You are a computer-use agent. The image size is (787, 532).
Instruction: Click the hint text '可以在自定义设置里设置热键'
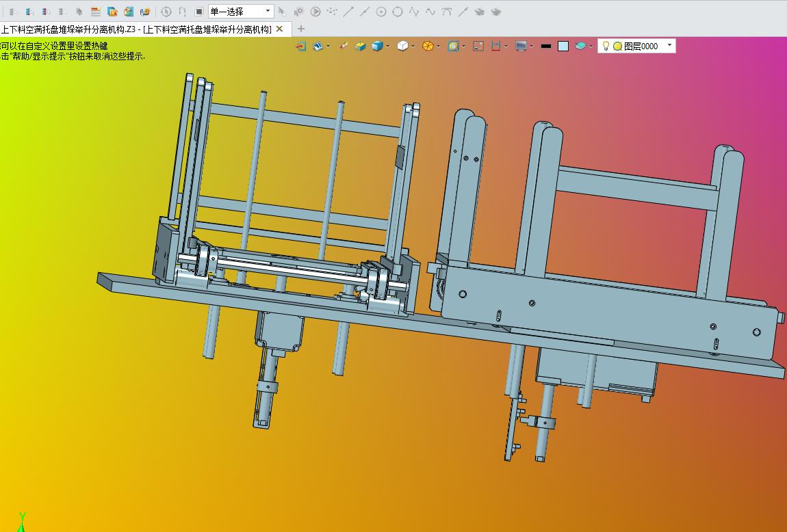tap(53, 46)
